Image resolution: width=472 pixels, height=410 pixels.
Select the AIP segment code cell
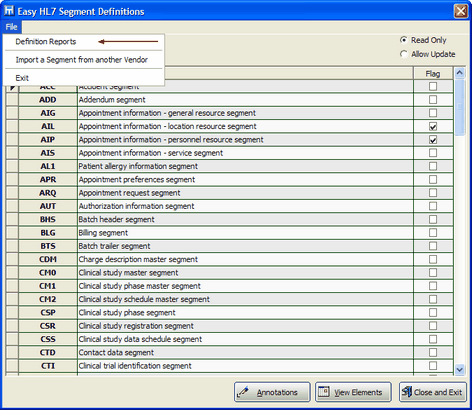pos(48,140)
